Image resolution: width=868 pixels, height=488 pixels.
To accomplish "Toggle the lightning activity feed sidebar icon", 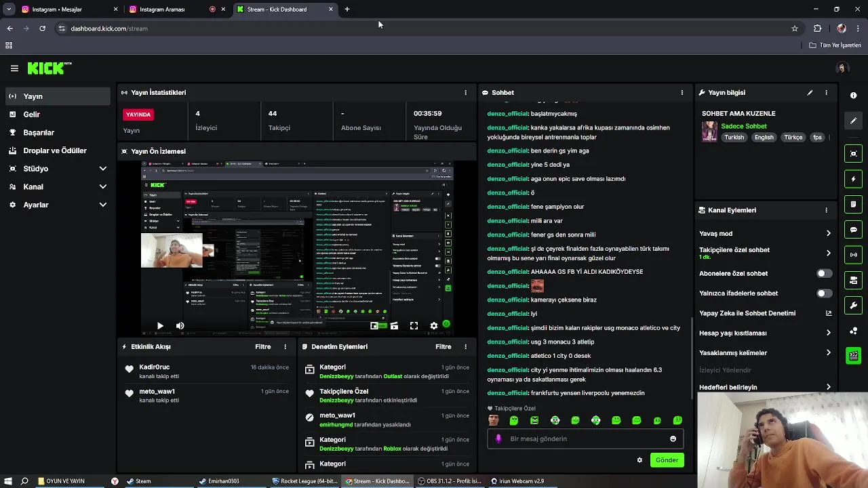I will coord(854,179).
